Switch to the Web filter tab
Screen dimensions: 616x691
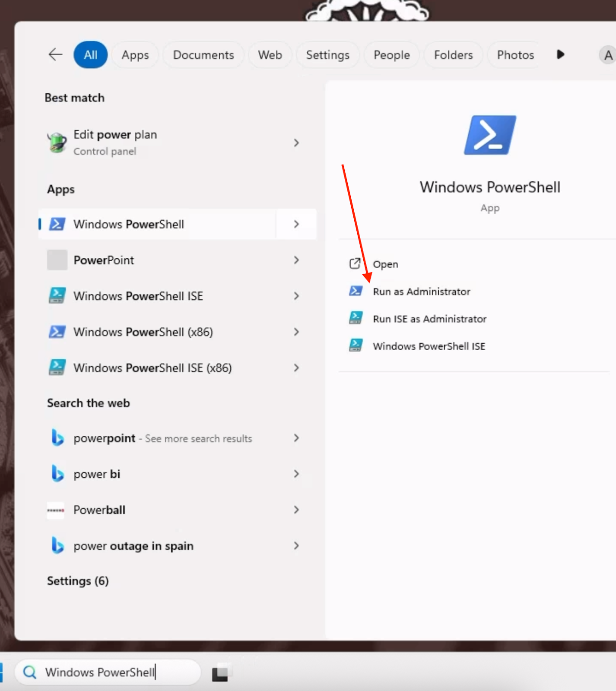(x=270, y=55)
